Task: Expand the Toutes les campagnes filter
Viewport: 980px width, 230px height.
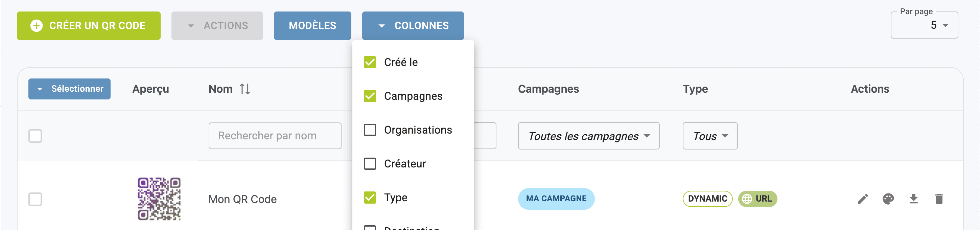Action: (588, 136)
